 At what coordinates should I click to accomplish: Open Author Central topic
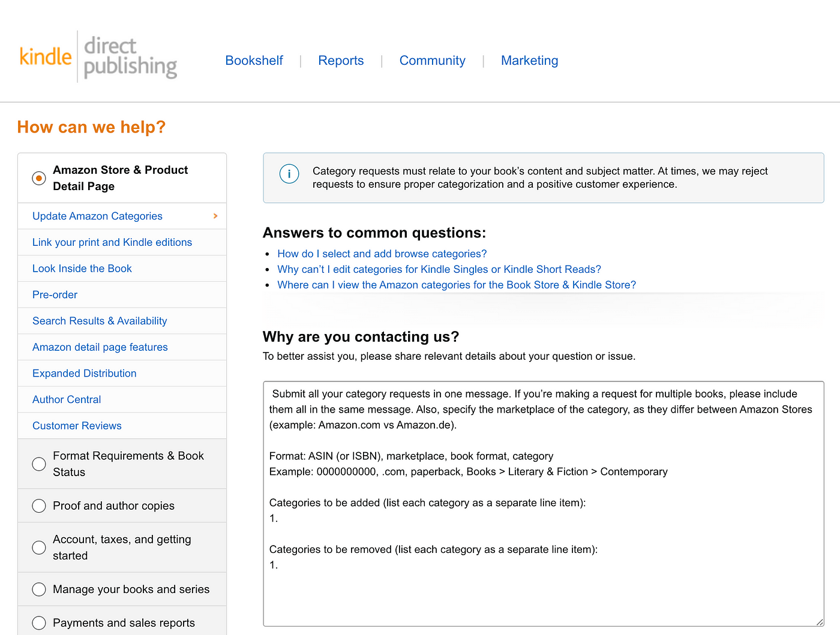click(122, 399)
